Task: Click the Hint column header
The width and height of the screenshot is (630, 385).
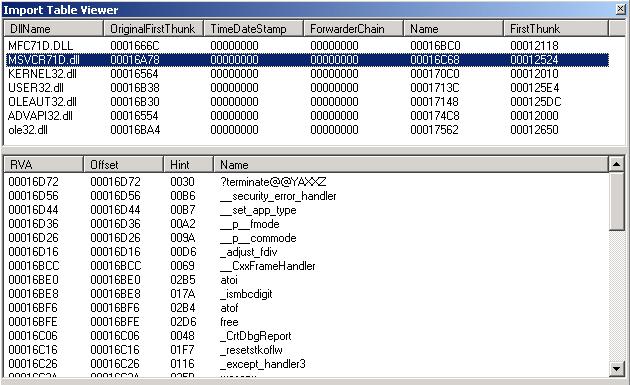Action: (188, 164)
